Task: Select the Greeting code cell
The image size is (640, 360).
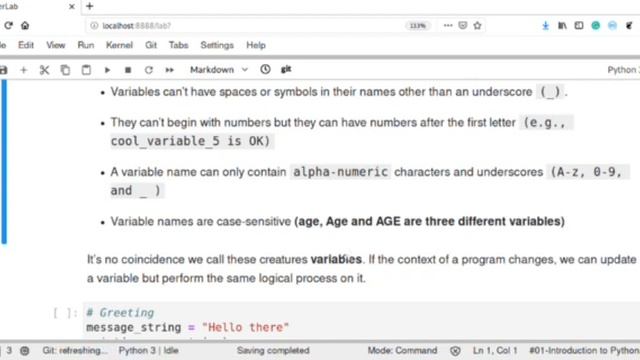Action: tap(361, 320)
